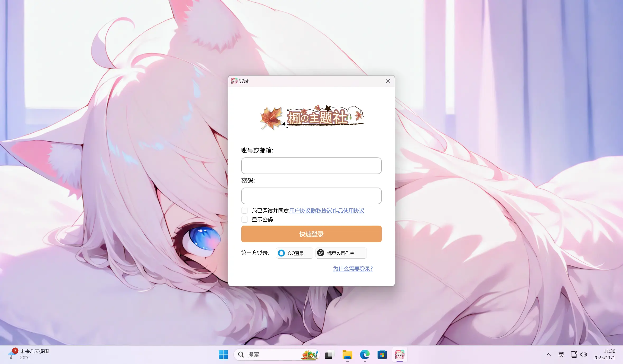The image size is (623, 364).
Task: Open Task View from taskbar
Action: 329,355
